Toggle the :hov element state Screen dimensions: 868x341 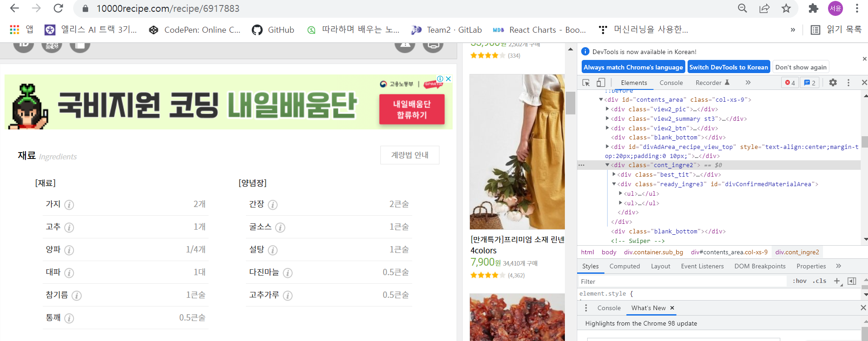click(799, 281)
